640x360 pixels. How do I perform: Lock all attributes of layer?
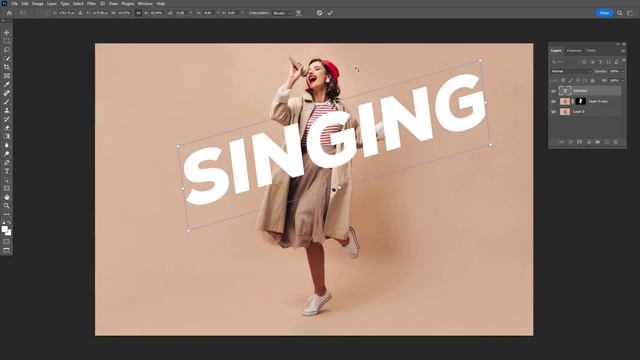click(593, 81)
